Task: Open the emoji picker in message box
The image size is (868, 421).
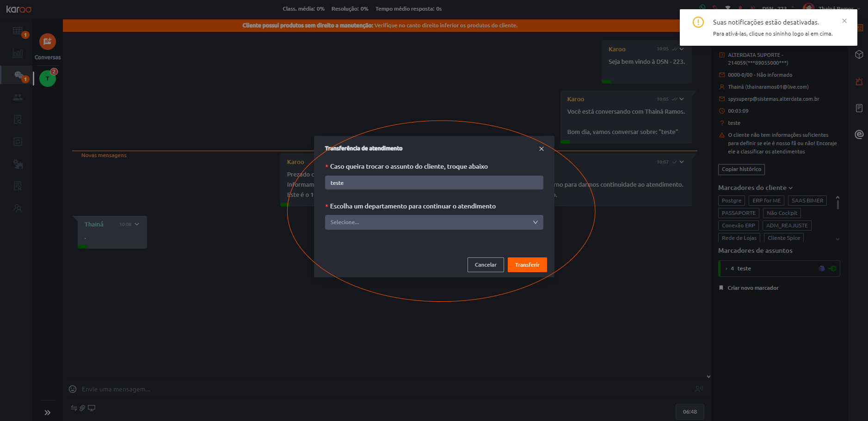Action: [73, 389]
